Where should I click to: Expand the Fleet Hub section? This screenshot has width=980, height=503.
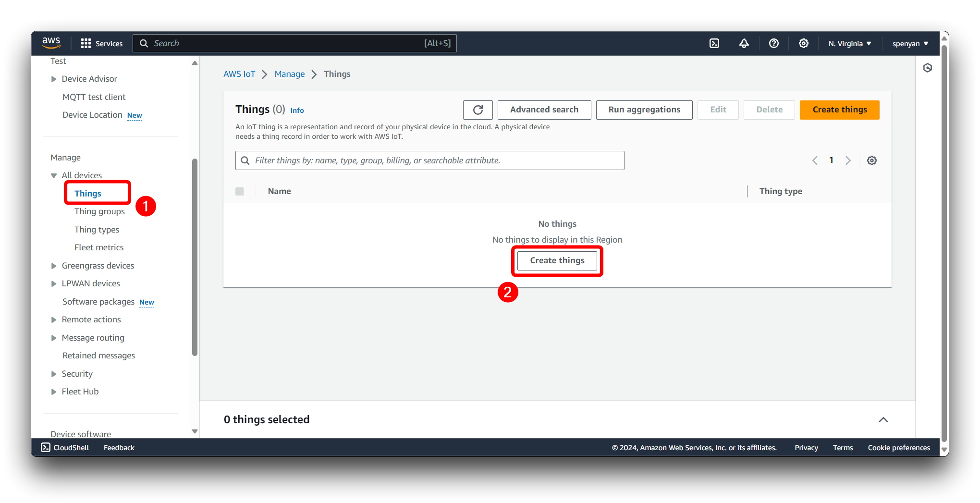[54, 392]
